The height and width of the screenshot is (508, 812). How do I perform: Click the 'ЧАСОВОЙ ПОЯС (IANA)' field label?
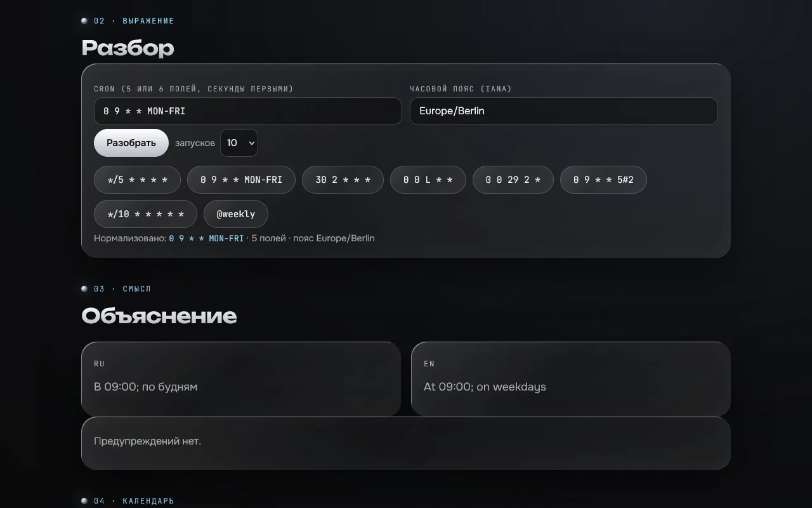(x=461, y=89)
